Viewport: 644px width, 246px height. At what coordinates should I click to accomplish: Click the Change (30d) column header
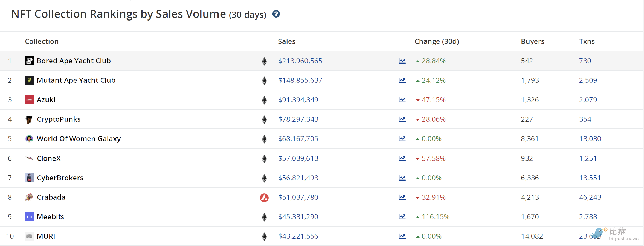(437, 41)
